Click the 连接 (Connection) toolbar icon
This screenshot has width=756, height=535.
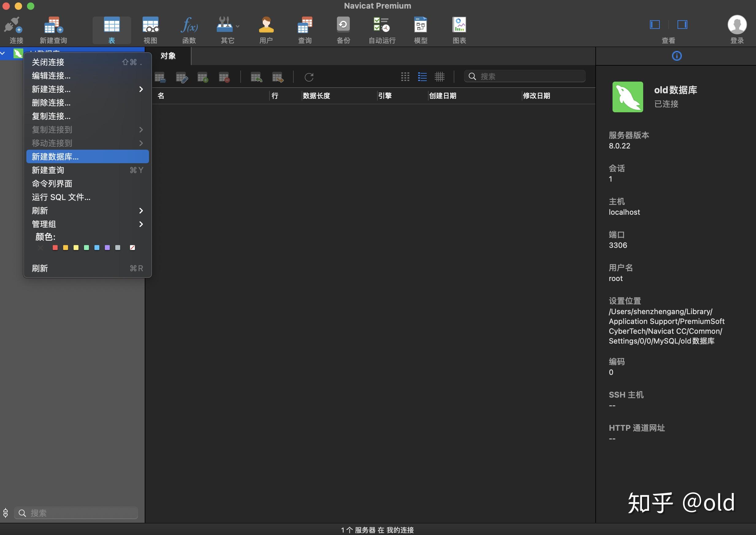tap(13, 25)
